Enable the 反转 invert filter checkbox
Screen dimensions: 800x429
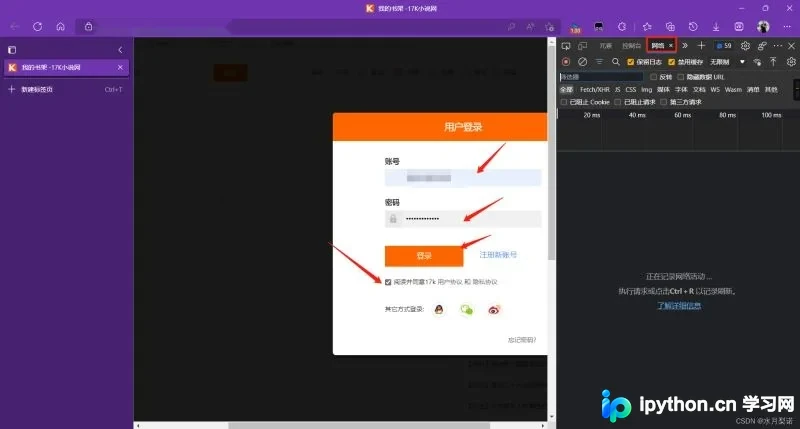coord(654,77)
